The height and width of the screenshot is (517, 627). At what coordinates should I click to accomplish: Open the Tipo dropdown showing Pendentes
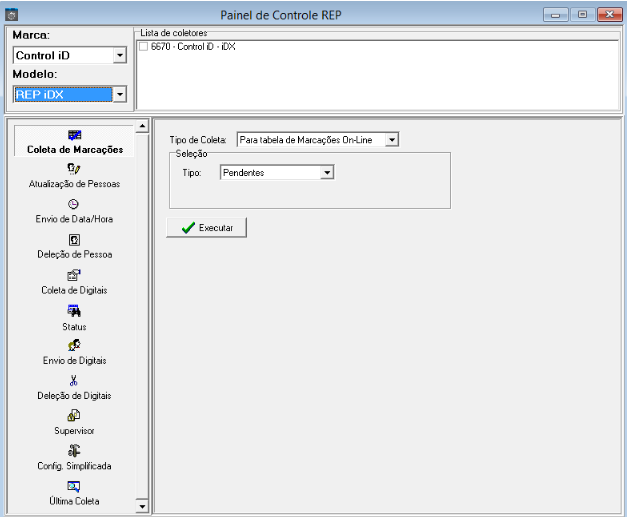(x=326, y=172)
